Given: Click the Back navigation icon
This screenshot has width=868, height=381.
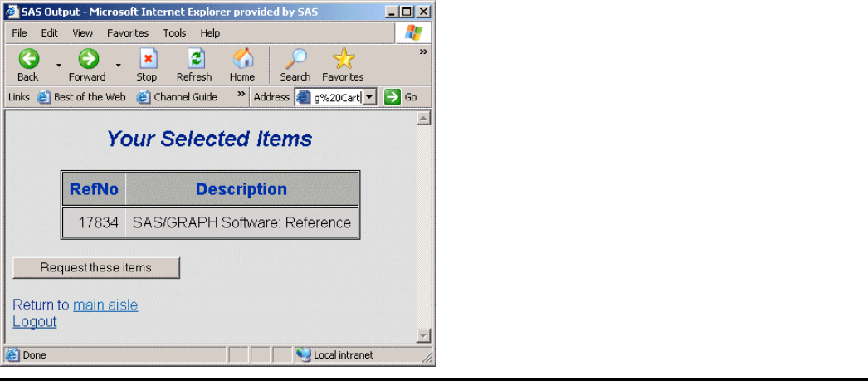Looking at the screenshot, I should coord(28,59).
